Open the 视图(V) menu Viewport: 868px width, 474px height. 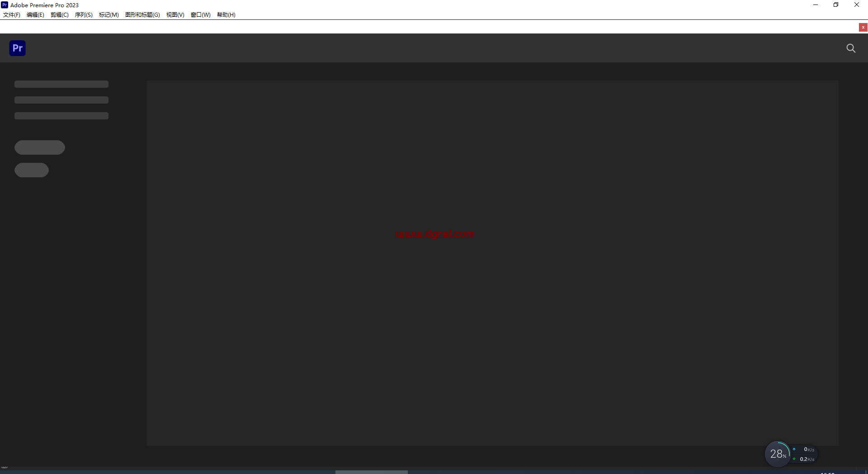pyautogui.click(x=175, y=14)
